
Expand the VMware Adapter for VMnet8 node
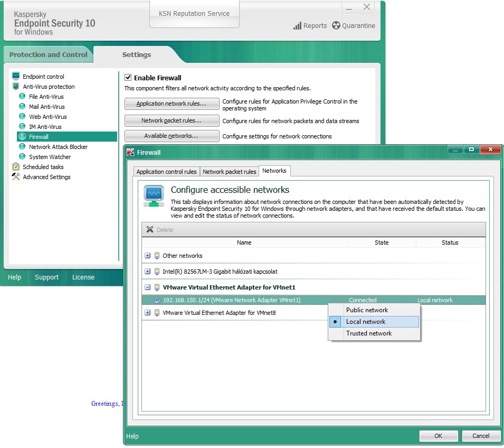[148, 313]
